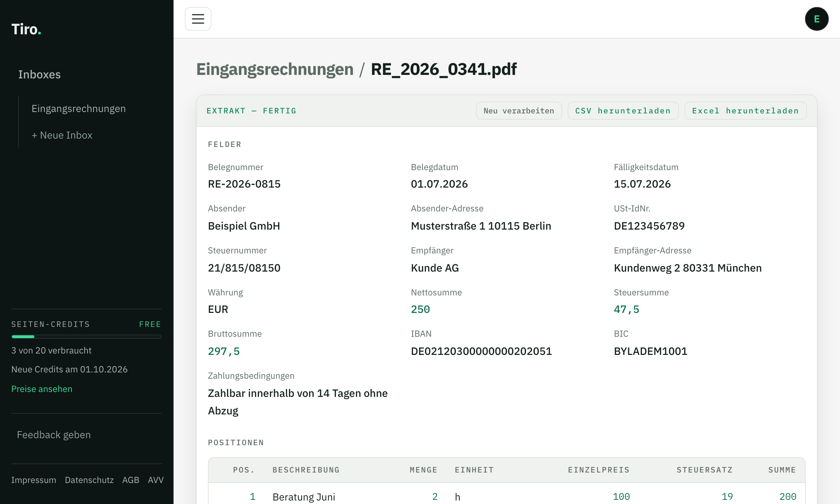Open Feedback geben
The image size is (840, 504).
coord(54,435)
